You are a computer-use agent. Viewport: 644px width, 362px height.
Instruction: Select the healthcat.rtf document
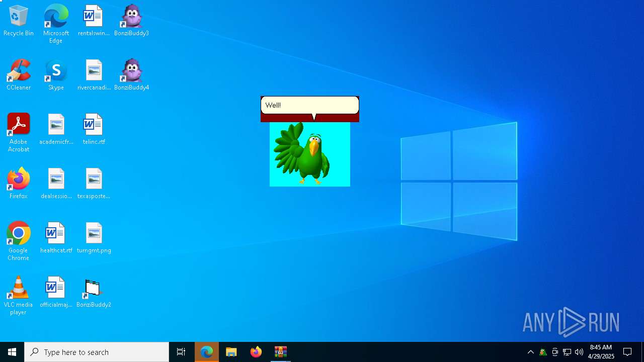tap(56, 238)
